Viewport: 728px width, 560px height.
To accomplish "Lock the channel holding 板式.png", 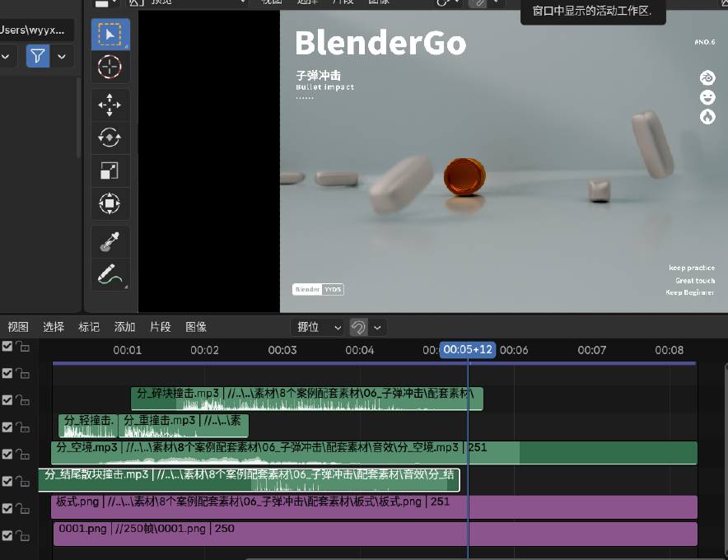I will (x=23, y=508).
